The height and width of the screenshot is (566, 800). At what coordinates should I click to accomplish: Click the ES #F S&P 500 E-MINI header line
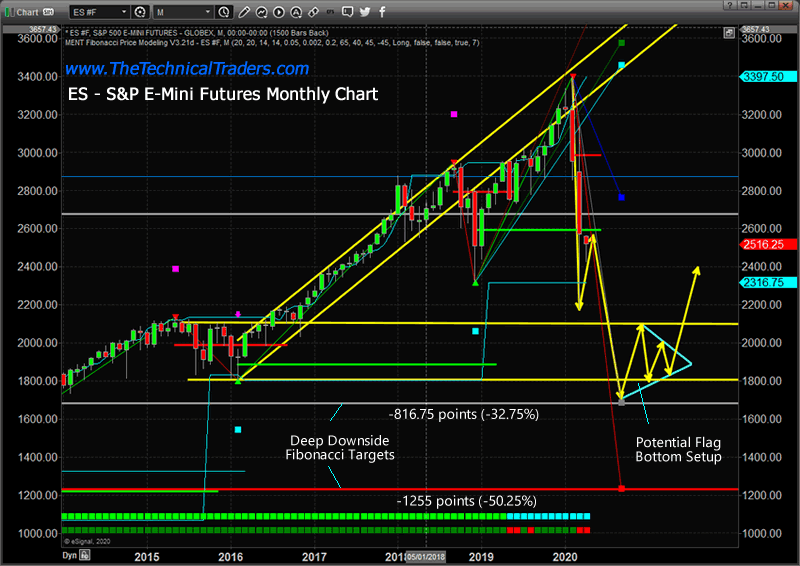196,33
